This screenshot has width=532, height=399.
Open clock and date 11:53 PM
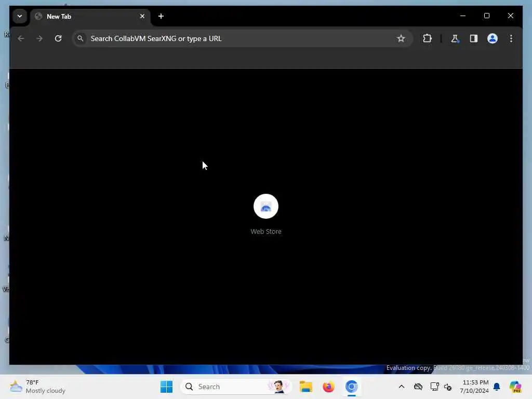[x=474, y=387]
